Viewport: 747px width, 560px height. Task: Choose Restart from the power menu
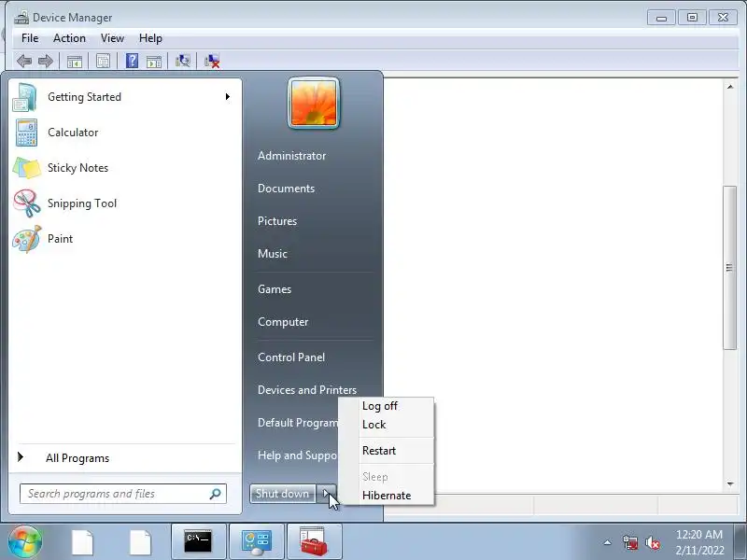point(386,451)
